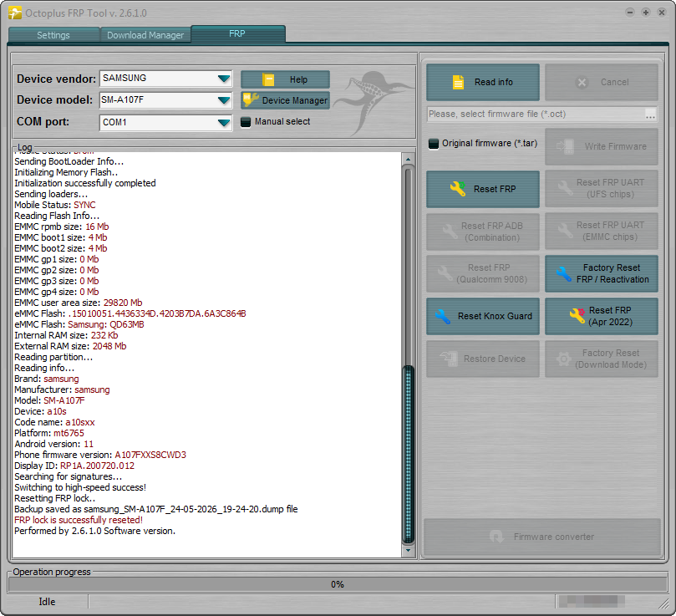
Task: Click the Reset Knox Guard wrench icon
Action: click(443, 316)
